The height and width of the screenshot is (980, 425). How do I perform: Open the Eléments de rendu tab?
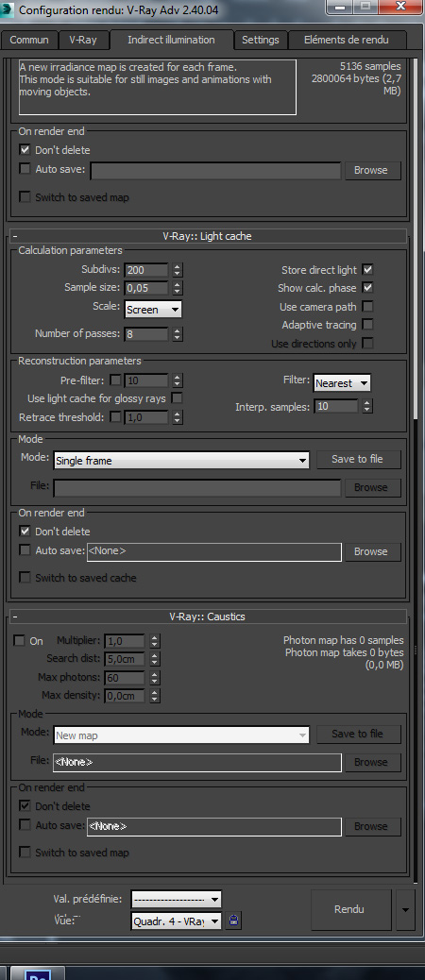[x=346, y=40]
